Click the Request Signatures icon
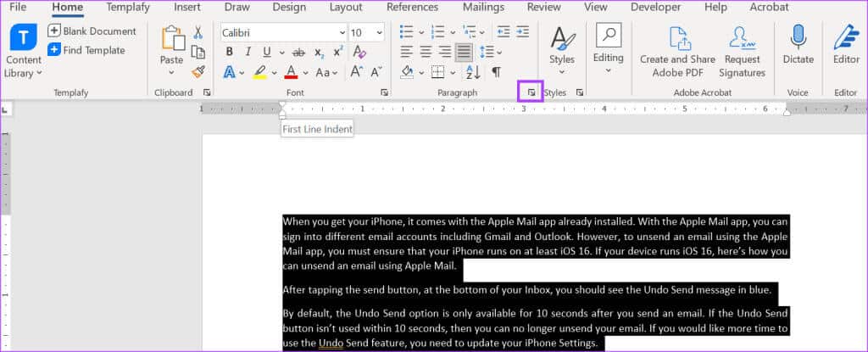 coord(743,51)
